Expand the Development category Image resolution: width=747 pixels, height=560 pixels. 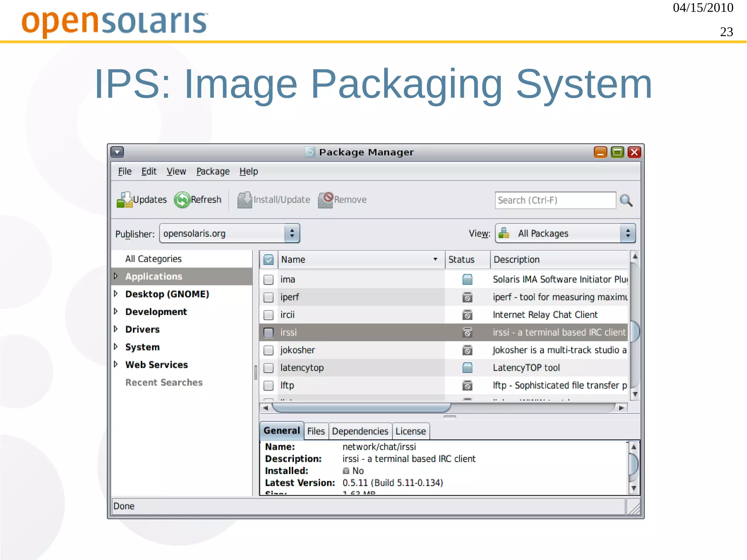(116, 311)
